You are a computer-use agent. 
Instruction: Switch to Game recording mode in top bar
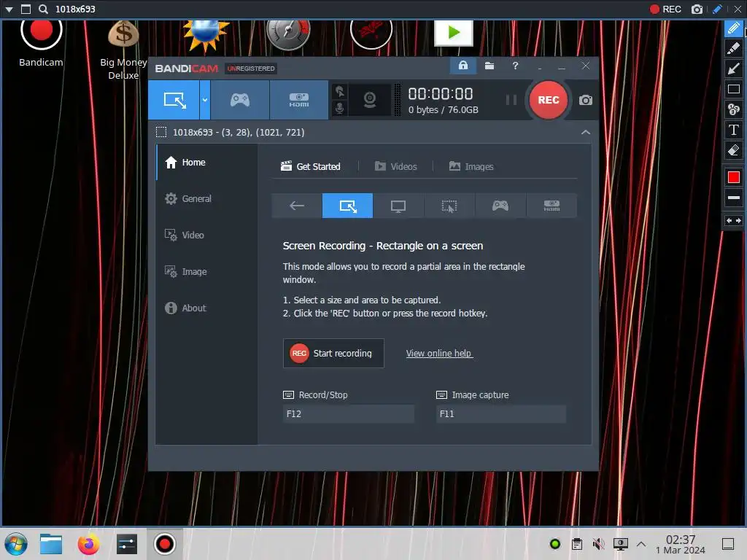click(239, 100)
